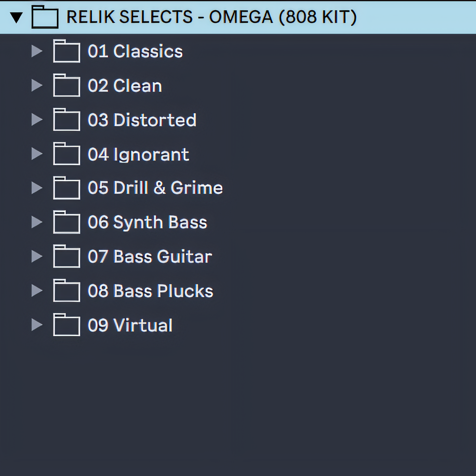Click the 07 Bass Guitar folder icon
This screenshot has width=476, height=476.
(66, 257)
